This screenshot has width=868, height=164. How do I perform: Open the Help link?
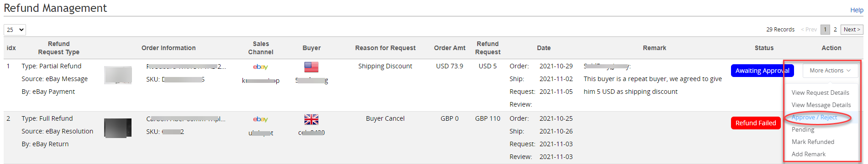pyautogui.click(x=857, y=10)
